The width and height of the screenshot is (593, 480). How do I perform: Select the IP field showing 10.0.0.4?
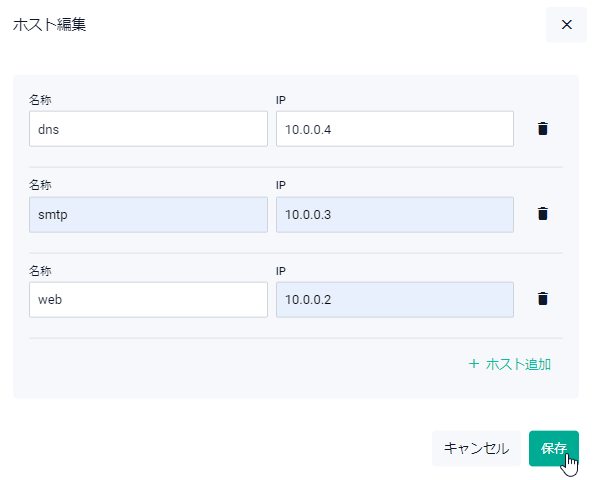pyautogui.click(x=395, y=129)
